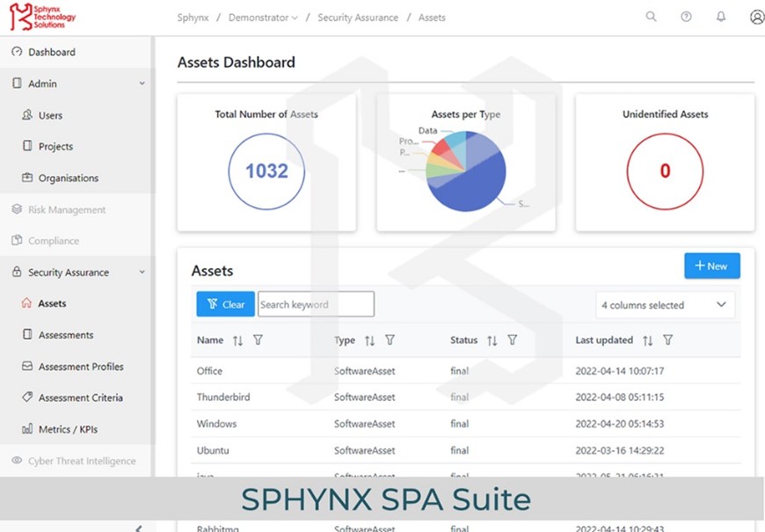Click the 2022-04-08 05:11:15 timestamp
The image size is (765, 532).
coord(620,397)
